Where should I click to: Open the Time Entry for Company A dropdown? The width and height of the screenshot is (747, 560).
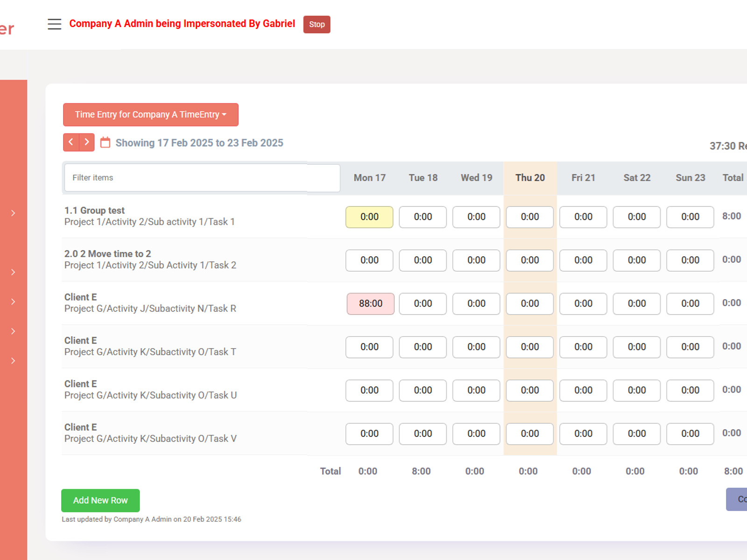tap(150, 114)
